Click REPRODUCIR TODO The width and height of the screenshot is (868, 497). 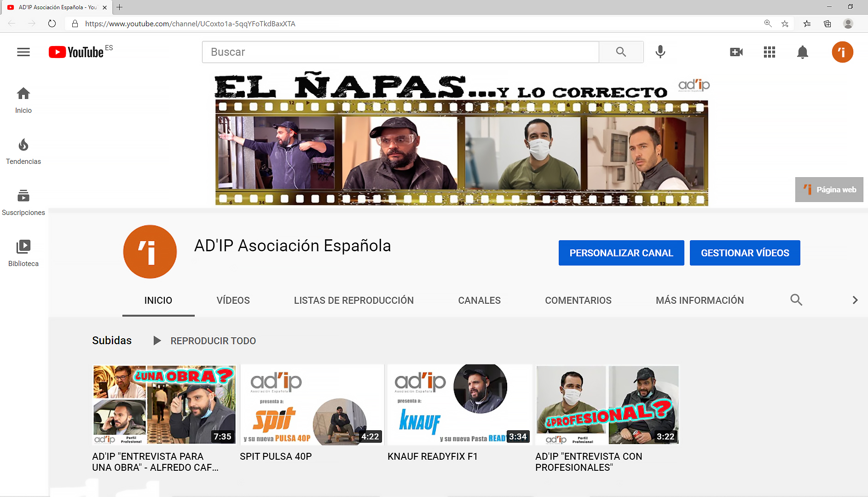[x=204, y=341]
